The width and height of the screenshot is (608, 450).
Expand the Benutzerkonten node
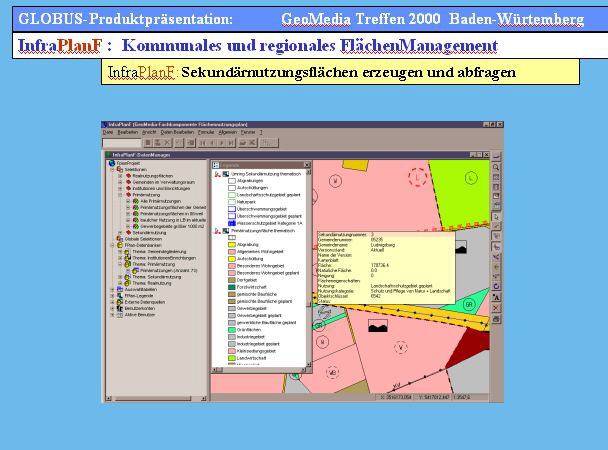click(x=112, y=309)
